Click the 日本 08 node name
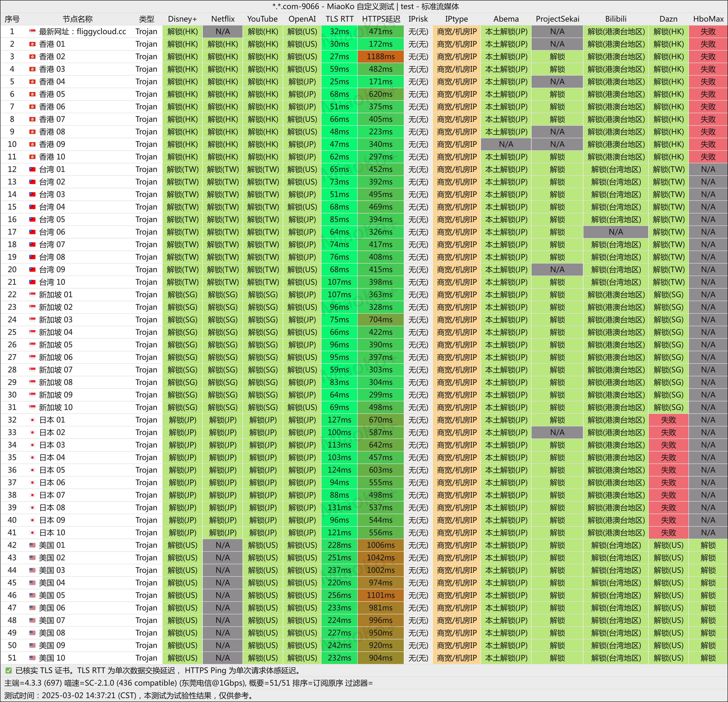 [52, 508]
